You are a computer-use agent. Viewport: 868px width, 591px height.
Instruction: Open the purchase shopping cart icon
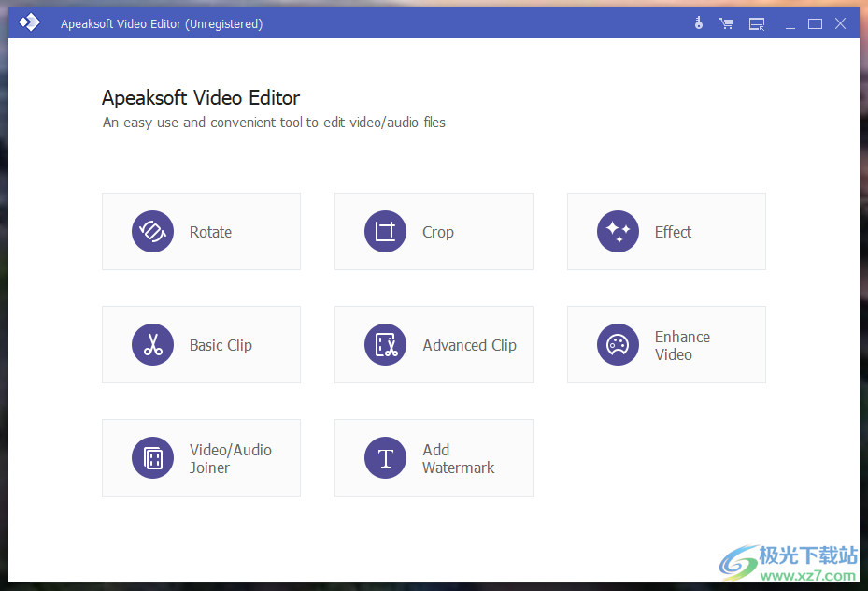tap(726, 23)
